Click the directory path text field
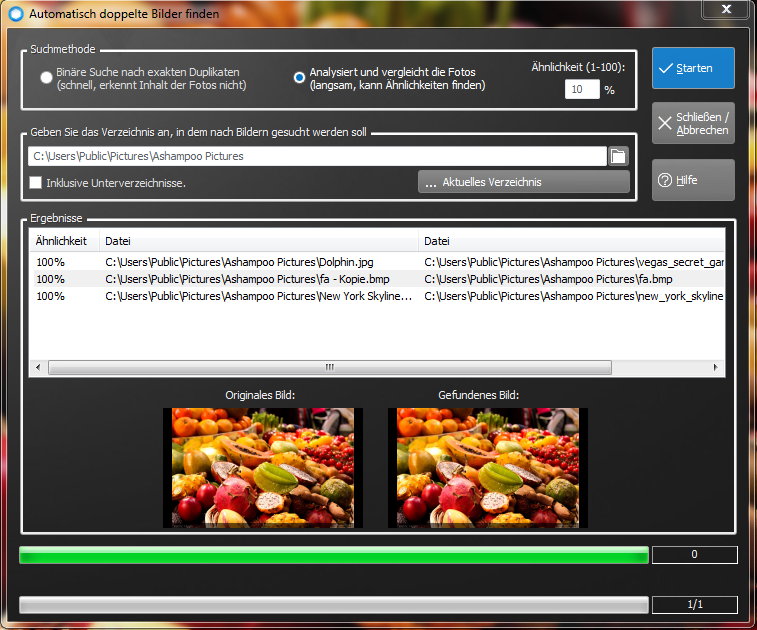The width and height of the screenshot is (757, 630). coord(317,156)
